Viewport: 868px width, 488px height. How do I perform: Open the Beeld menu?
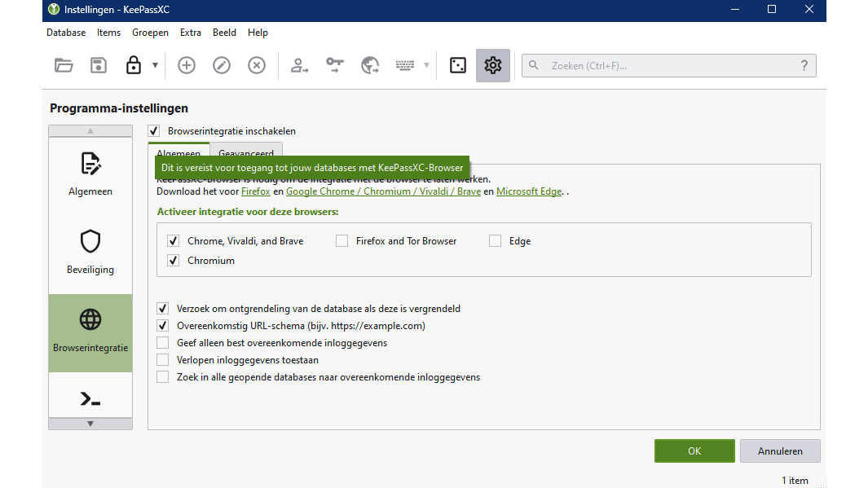[224, 33]
